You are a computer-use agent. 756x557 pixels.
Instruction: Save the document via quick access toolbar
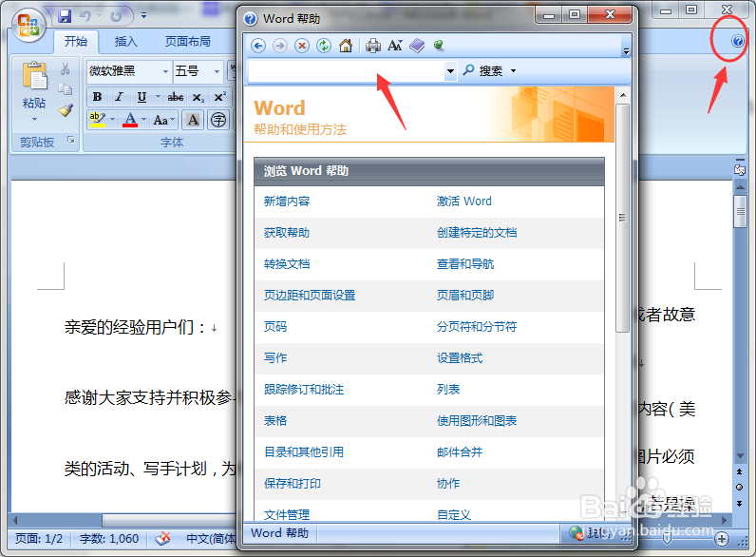point(65,16)
